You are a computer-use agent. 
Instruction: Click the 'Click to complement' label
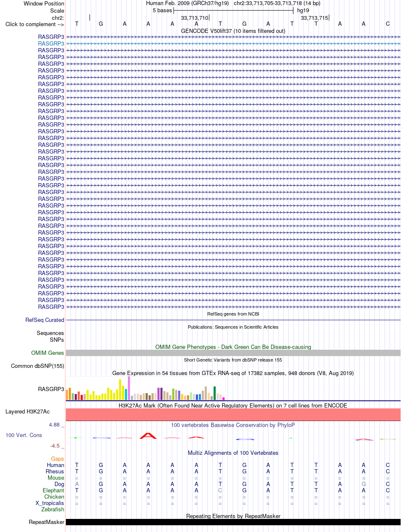pos(35,24)
